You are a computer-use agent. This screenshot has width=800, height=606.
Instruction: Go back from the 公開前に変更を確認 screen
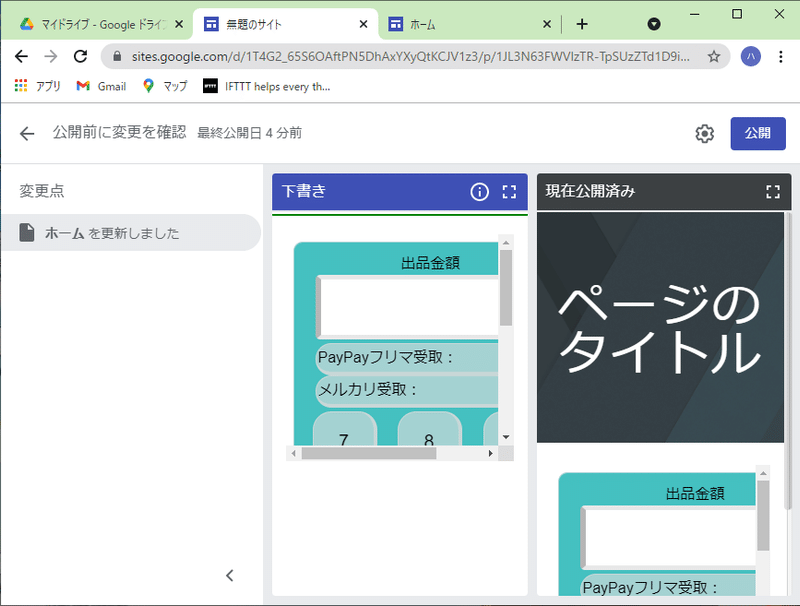26,133
